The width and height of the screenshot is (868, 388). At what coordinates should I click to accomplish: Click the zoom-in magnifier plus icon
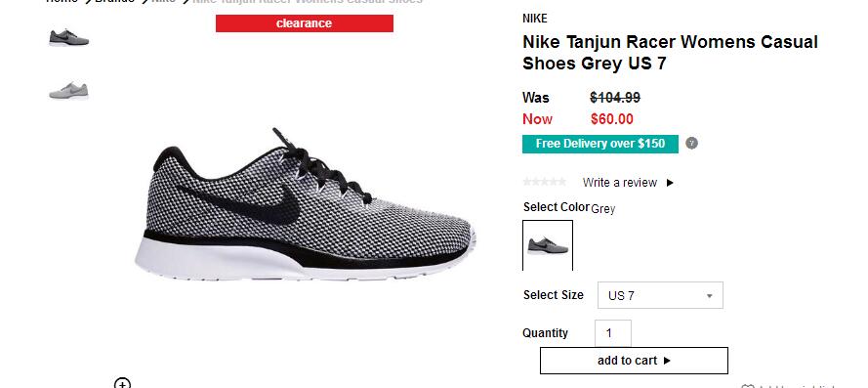click(x=122, y=383)
